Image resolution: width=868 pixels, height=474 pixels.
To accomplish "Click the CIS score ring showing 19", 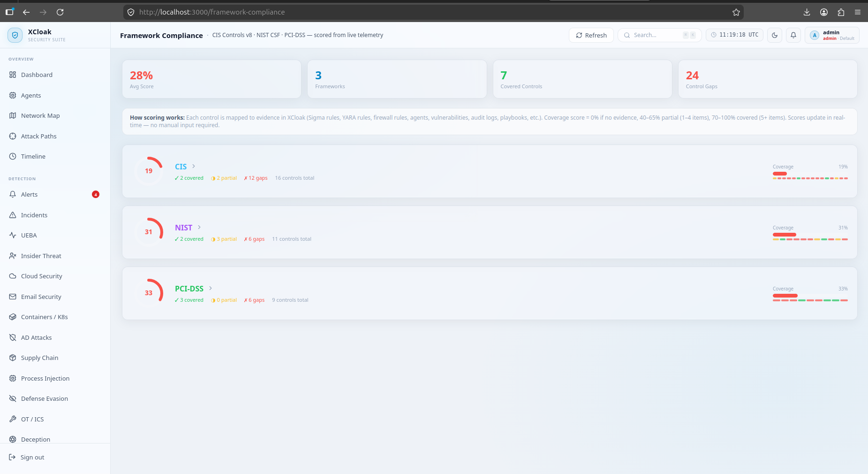I will coord(149,171).
